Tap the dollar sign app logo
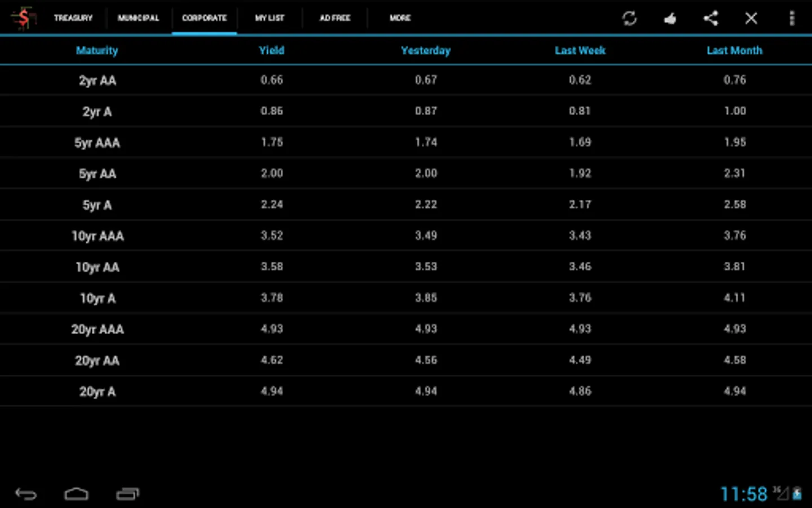 point(23,18)
